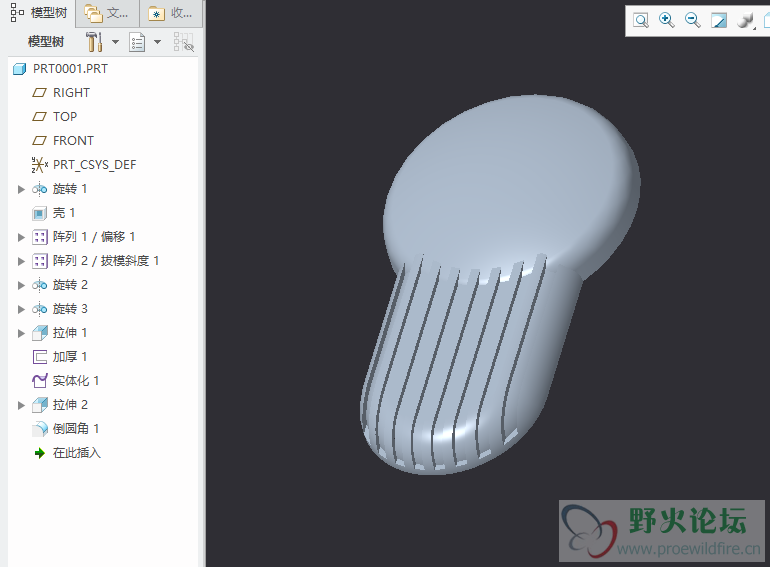Viewport: 770px width, 567px height.
Task: Expand the settings dropdown arrow beside hammer
Action: [115, 42]
